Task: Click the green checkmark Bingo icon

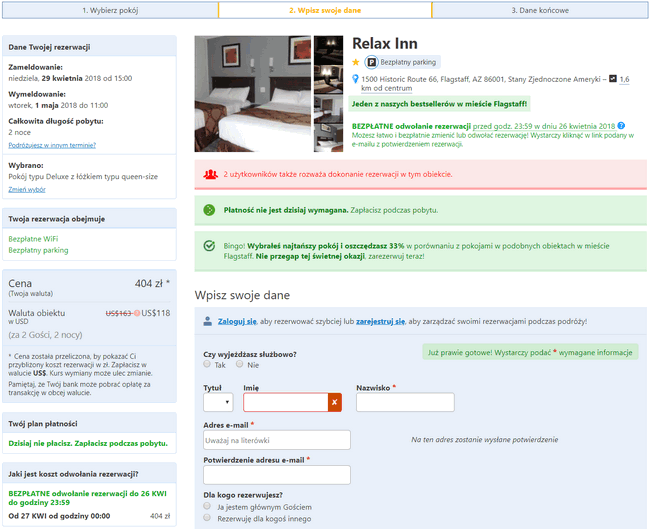Action: 209,246
